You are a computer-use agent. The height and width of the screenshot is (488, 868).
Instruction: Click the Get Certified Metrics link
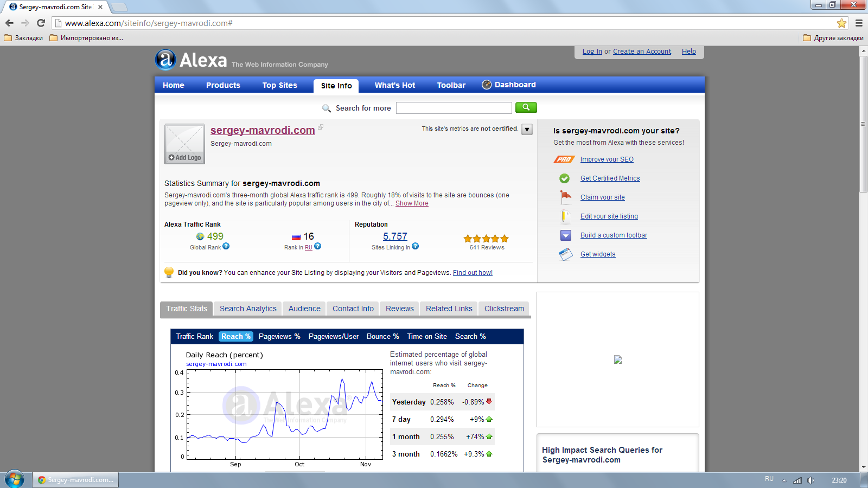click(x=610, y=178)
